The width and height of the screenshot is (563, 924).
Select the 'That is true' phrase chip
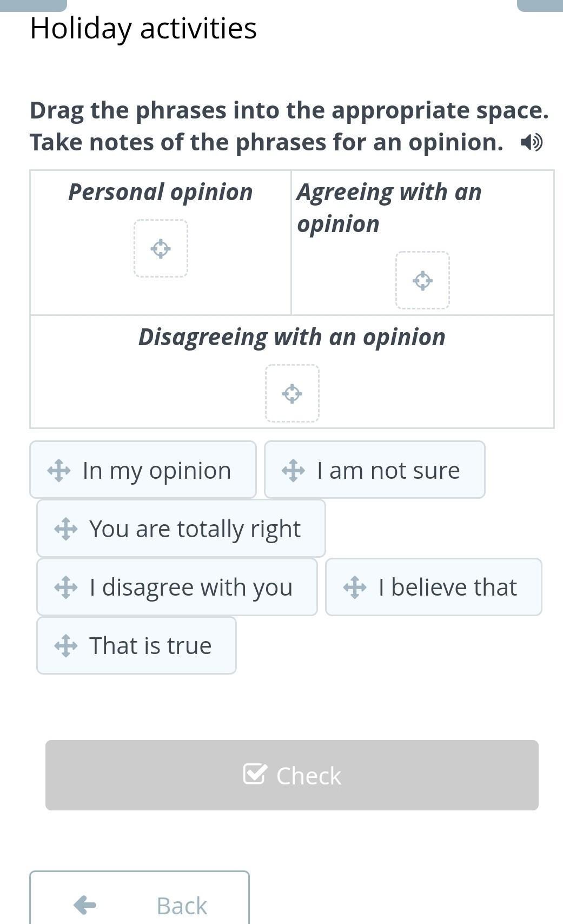point(136,645)
